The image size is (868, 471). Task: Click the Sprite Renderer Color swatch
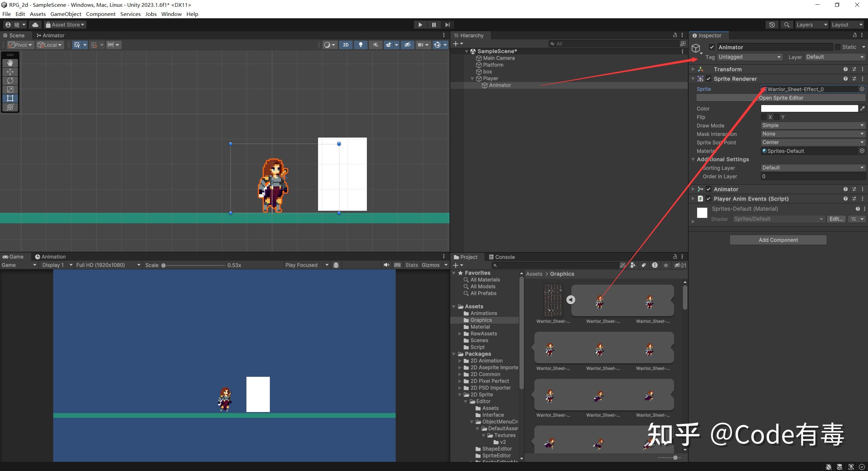tap(809, 108)
